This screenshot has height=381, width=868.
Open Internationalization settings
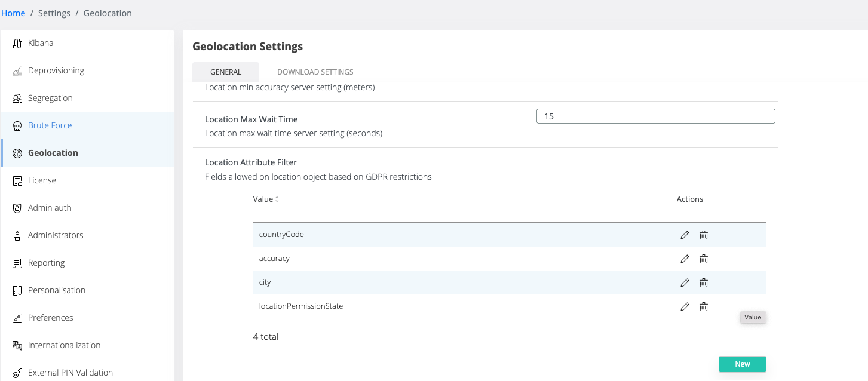64,345
